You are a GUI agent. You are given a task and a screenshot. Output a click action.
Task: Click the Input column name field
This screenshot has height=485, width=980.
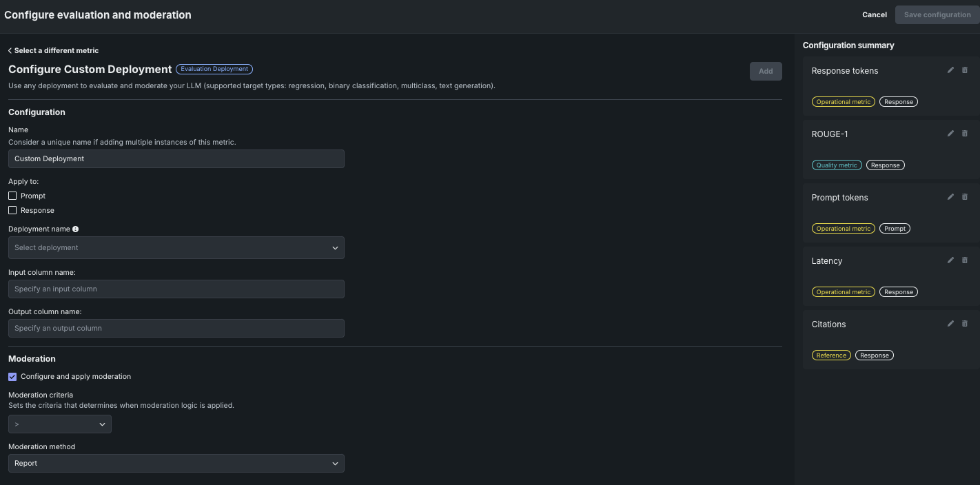(x=176, y=289)
